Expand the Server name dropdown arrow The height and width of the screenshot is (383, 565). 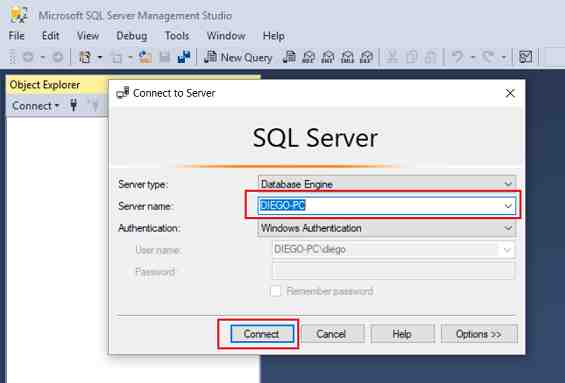508,206
